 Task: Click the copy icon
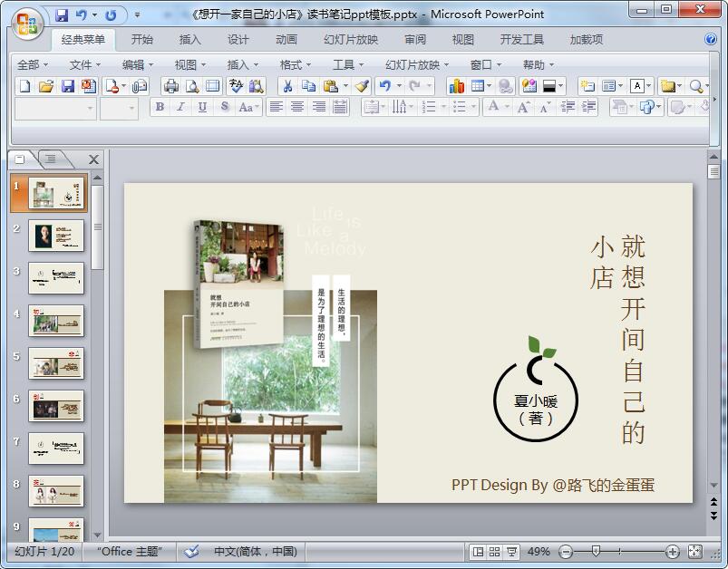pyautogui.click(x=308, y=86)
